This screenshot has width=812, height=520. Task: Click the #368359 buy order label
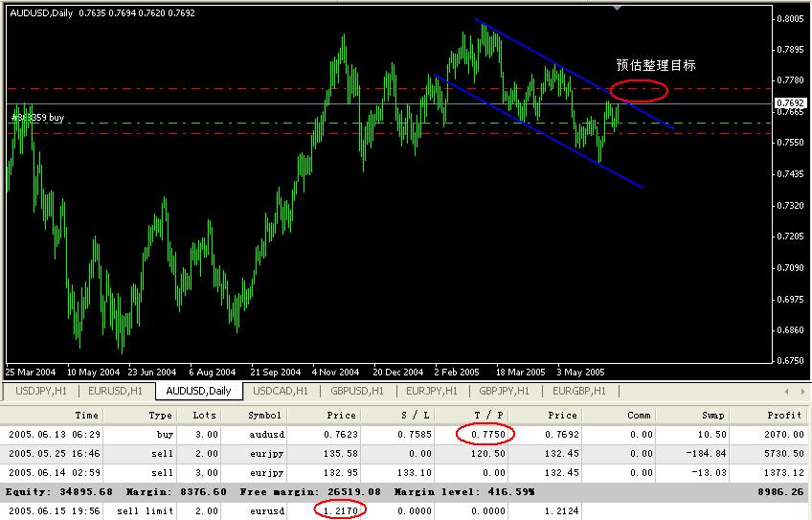(x=37, y=118)
